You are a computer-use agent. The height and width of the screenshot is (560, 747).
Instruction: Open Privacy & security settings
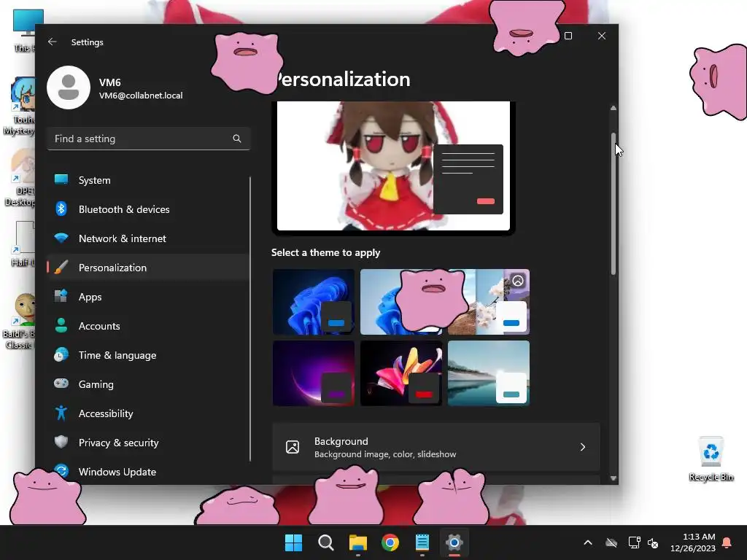coord(147,443)
